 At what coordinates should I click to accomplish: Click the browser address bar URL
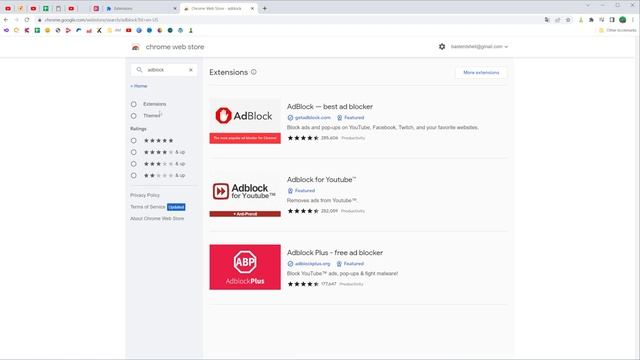(101, 20)
